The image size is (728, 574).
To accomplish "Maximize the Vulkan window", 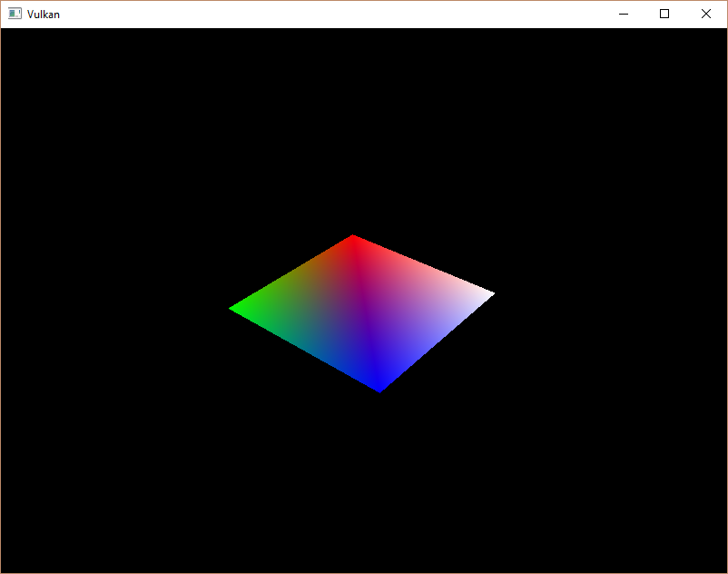I will 664,14.
